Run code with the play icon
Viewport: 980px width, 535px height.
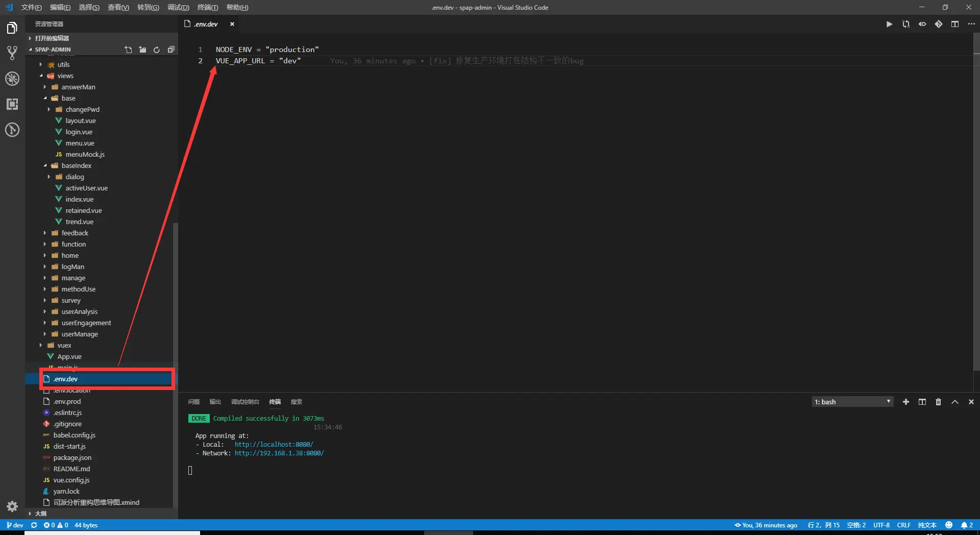pos(889,24)
